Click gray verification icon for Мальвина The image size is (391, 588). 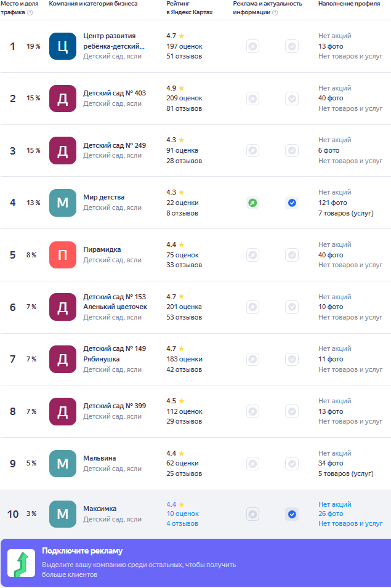[292, 464]
